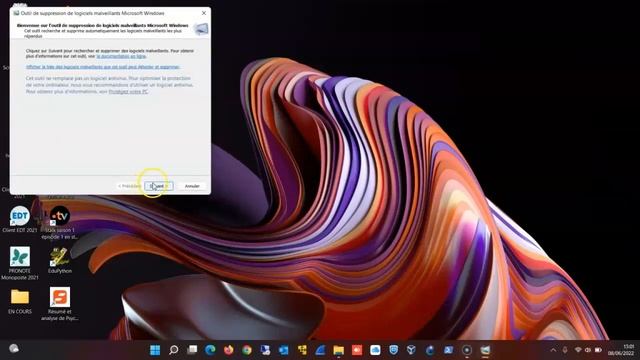Launch PRONOTE Monoposte 2021 from the desktop

point(20,263)
